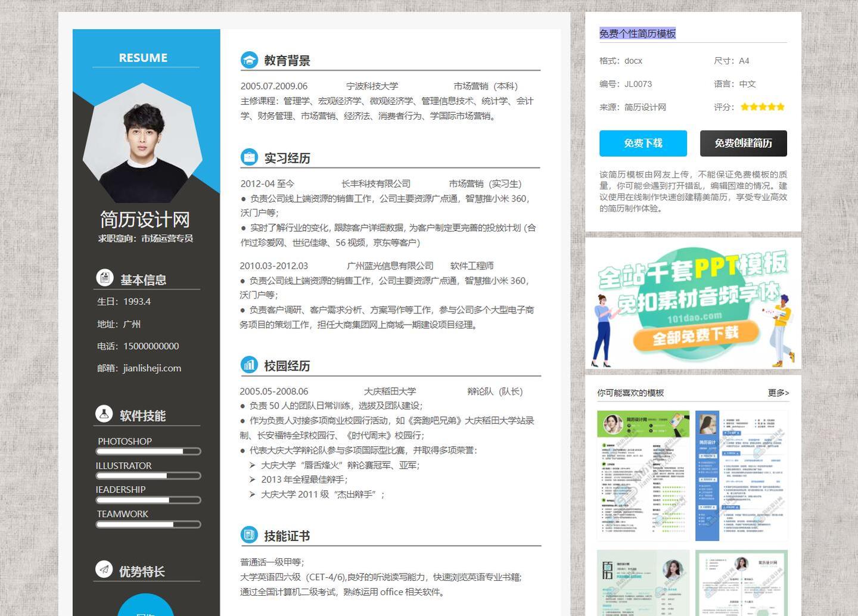
Task: Click the paper plane icon beside 优势特长
Action: (x=104, y=570)
